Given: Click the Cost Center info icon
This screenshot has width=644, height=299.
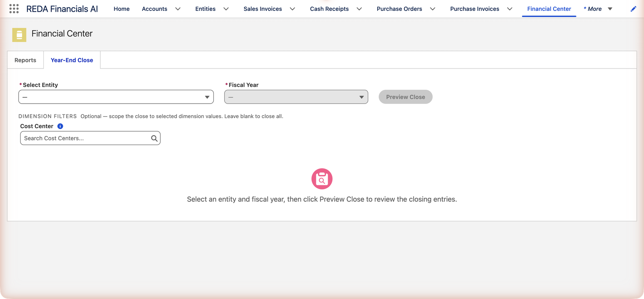Looking at the screenshot, I should click(x=60, y=126).
